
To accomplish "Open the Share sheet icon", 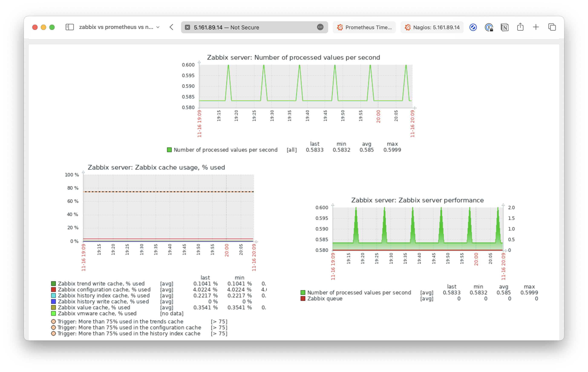I will tap(520, 27).
